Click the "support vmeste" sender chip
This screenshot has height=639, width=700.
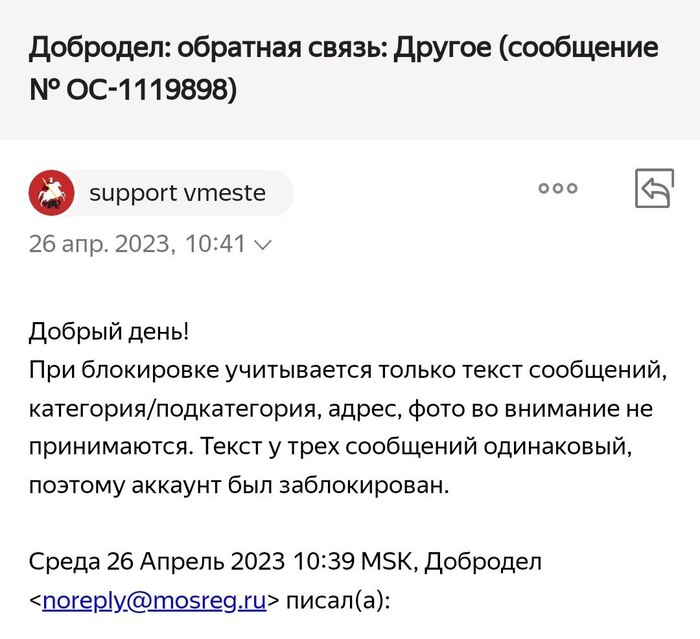pyautogui.click(x=177, y=193)
